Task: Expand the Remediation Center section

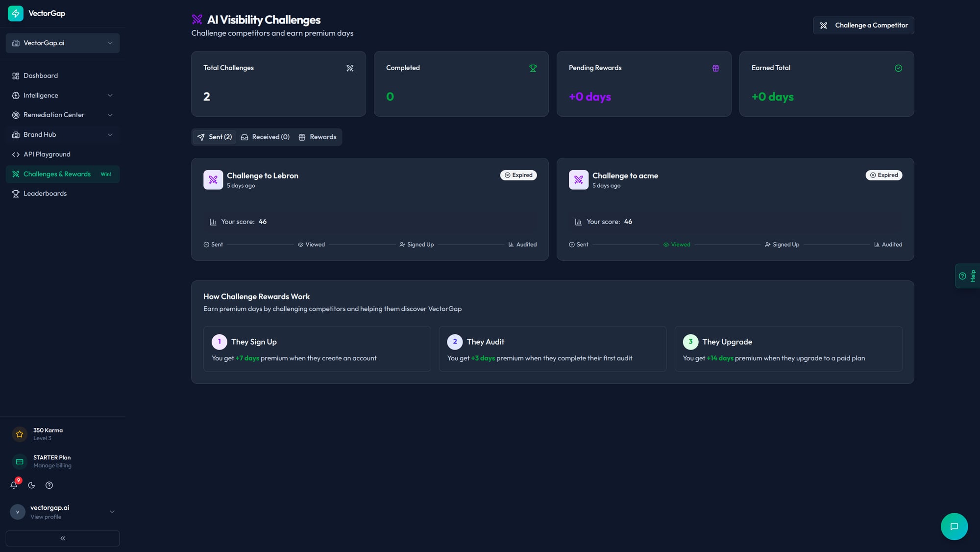Action: (63, 115)
